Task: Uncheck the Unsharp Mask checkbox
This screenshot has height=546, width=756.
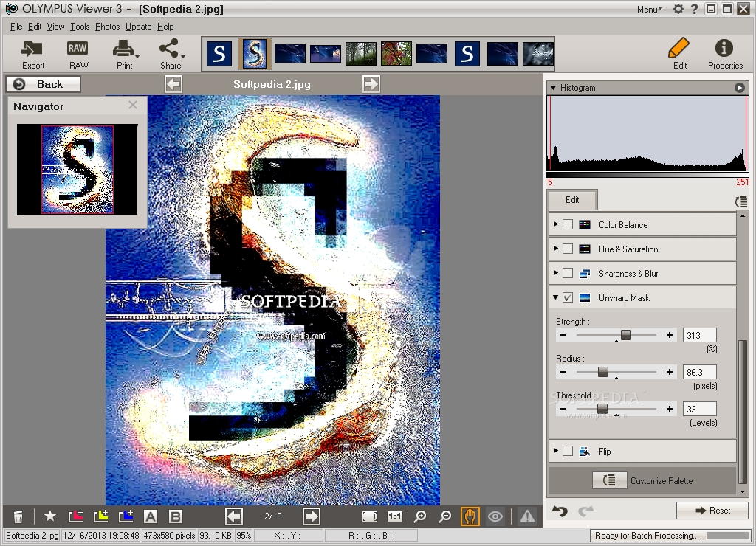Action: (x=568, y=297)
